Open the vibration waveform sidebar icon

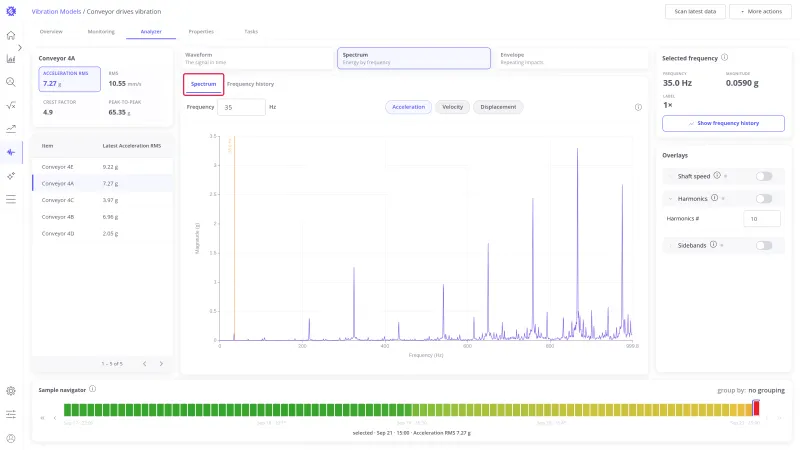click(11, 152)
